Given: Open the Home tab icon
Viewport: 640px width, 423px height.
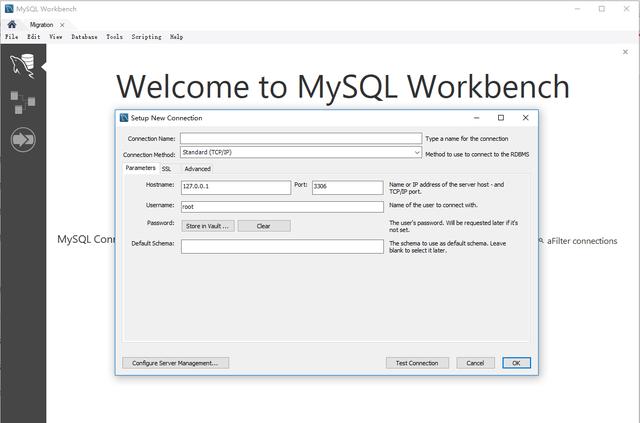Looking at the screenshot, I should 12,24.
